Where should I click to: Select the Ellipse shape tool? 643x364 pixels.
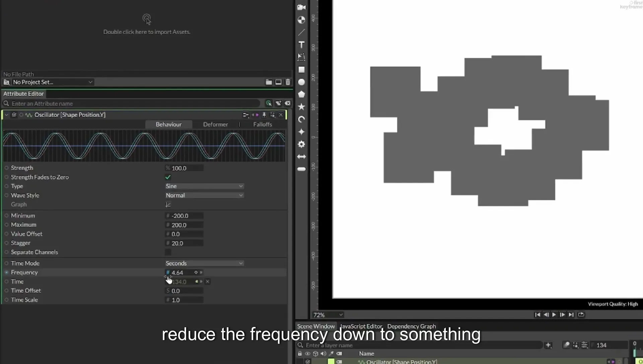[x=301, y=82]
